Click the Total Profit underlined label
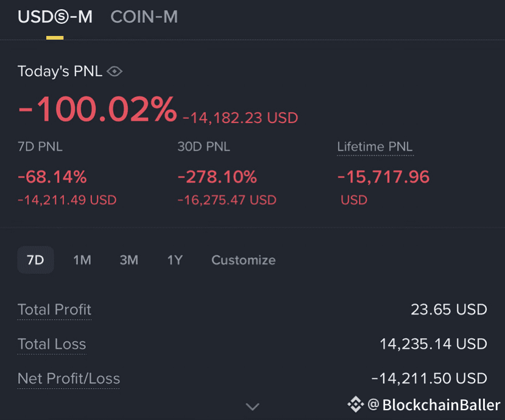Image resolution: width=505 pixels, height=420 pixels. pyautogui.click(x=54, y=310)
